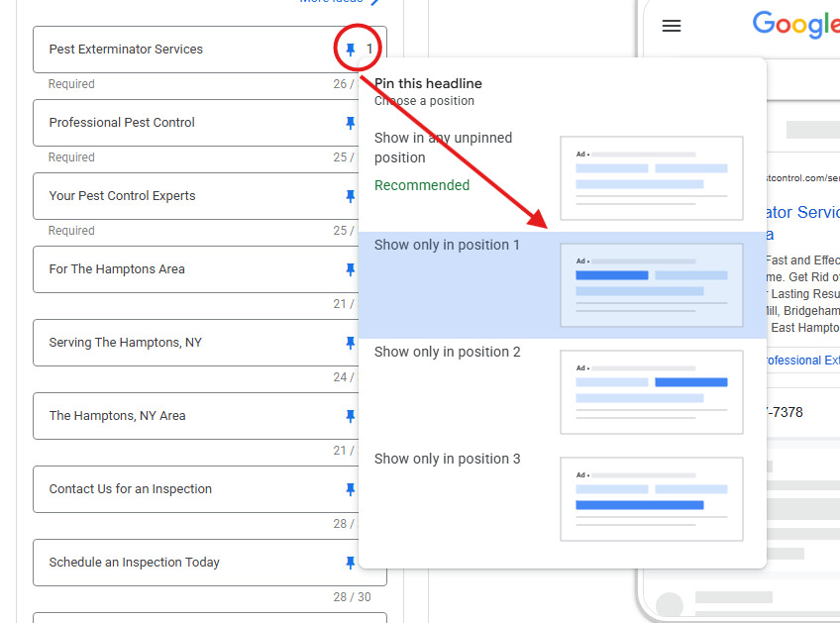Screen dimensions: 840x623
Task: Pin The Hamptons, NY Area headline
Action: coord(350,416)
